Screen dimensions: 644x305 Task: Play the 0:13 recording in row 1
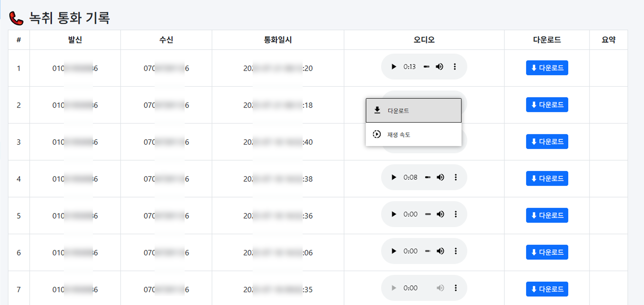coord(394,67)
